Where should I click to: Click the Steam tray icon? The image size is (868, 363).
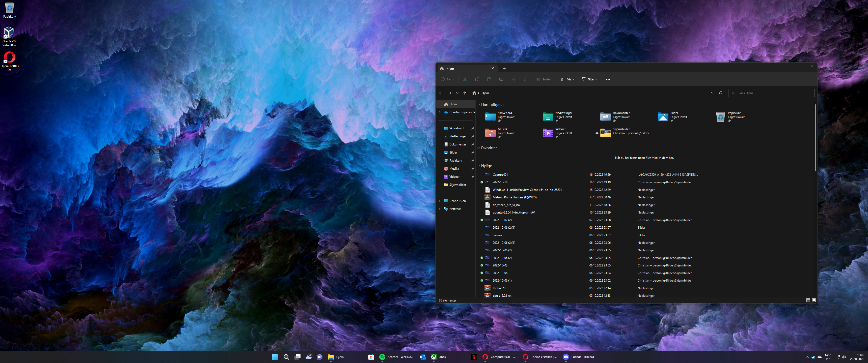point(813,357)
